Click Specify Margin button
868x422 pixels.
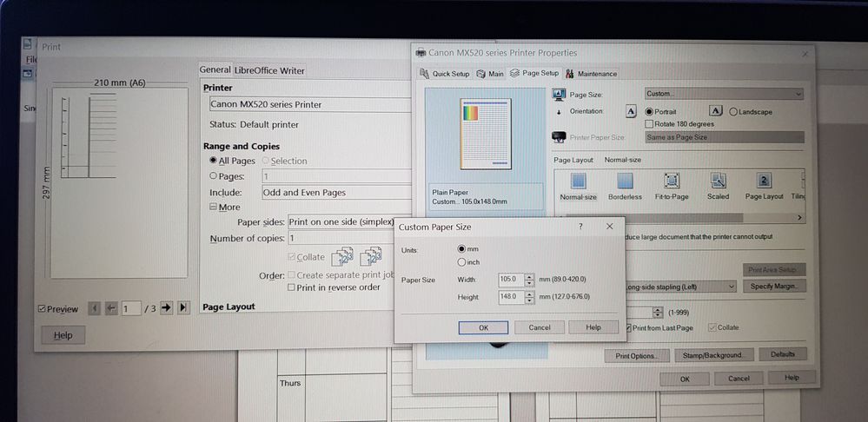[x=774, y=287]
